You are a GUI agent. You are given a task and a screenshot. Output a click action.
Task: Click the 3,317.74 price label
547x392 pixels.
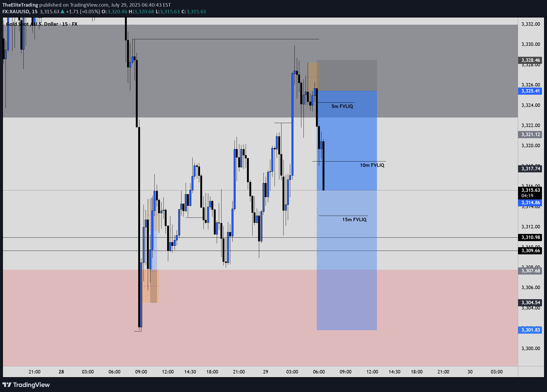(x=530, y=169)
